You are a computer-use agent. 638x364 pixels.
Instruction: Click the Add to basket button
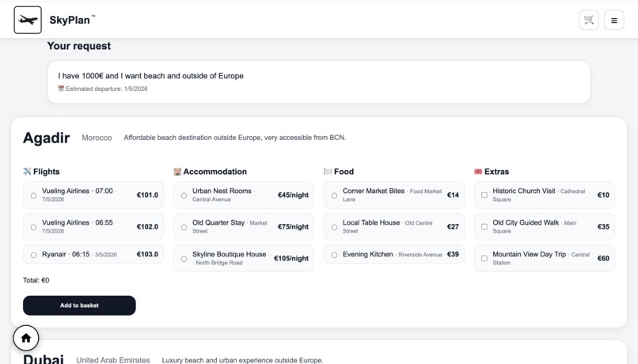click(79, 305)
